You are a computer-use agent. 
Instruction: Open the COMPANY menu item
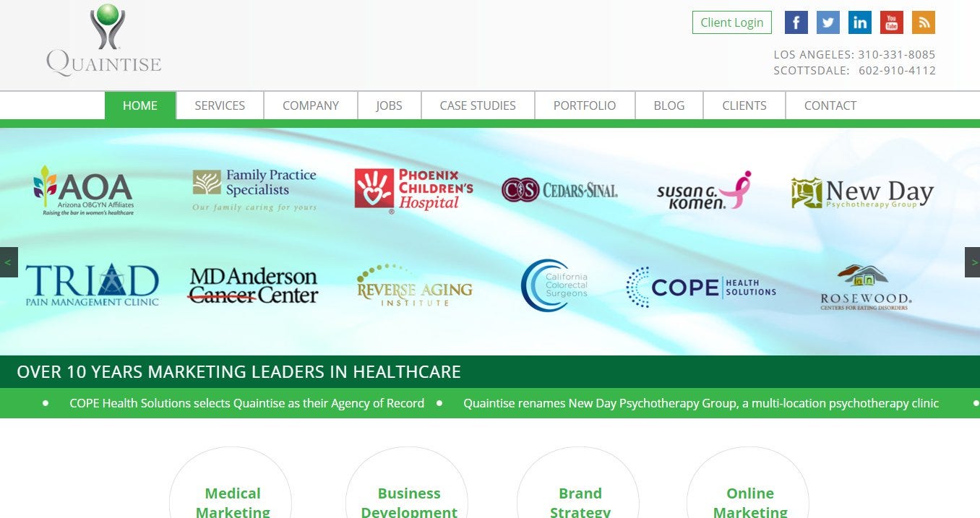311,105
